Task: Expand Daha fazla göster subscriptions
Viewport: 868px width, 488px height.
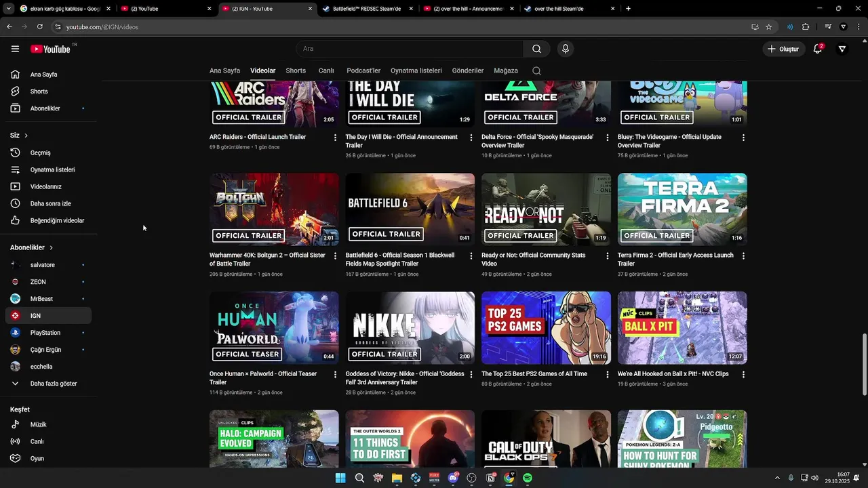Action: (x=48, y=384)
